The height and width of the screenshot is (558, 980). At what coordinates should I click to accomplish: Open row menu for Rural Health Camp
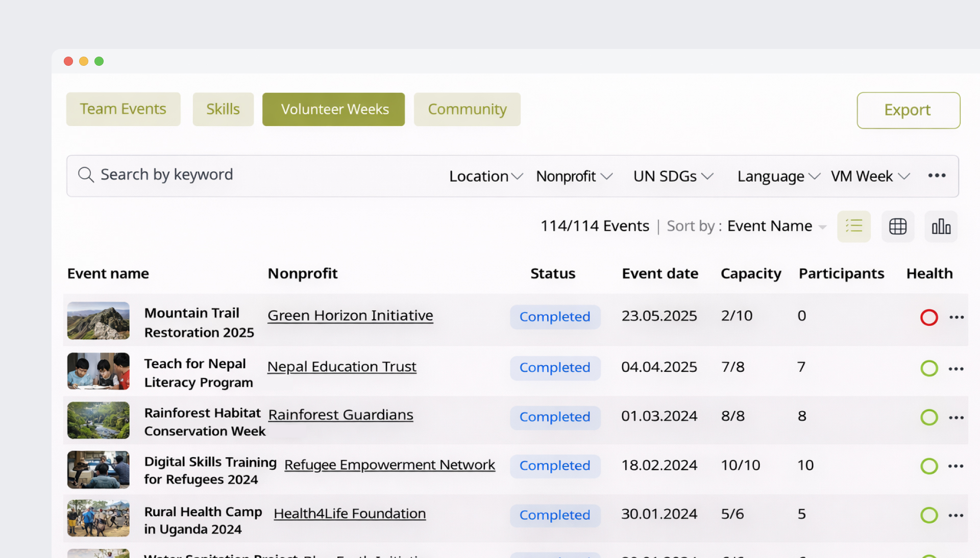[x=956, y=515]
